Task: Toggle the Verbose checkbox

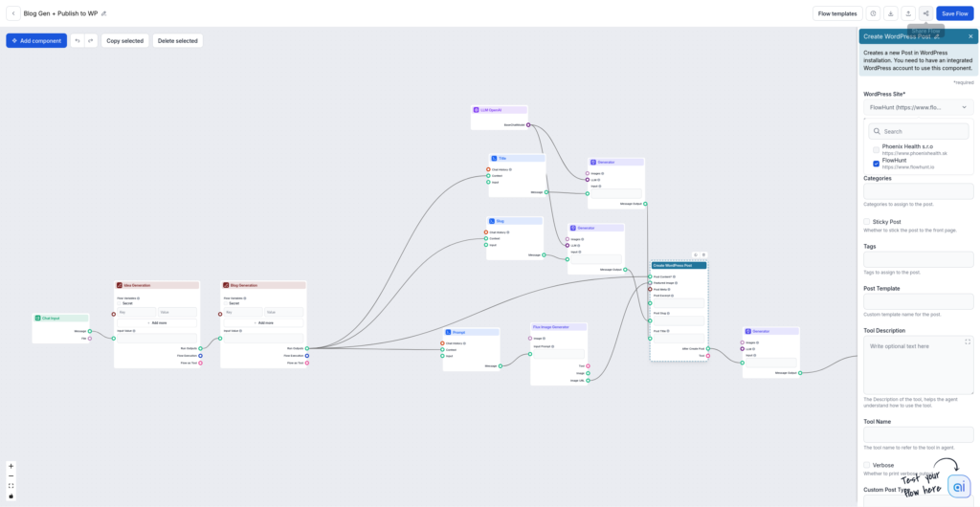Action: pos(867,465)
